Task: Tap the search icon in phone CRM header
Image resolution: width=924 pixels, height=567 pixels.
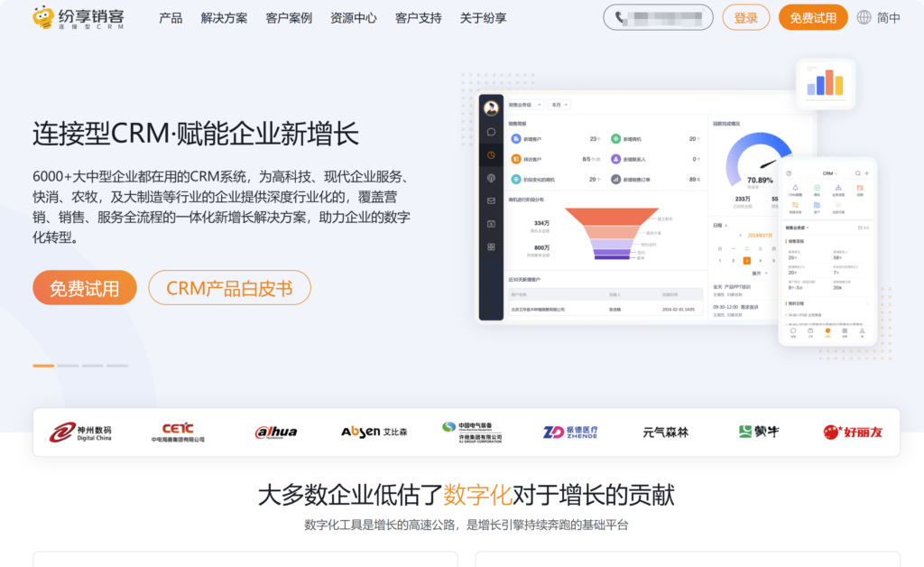Action: point(857,173)
